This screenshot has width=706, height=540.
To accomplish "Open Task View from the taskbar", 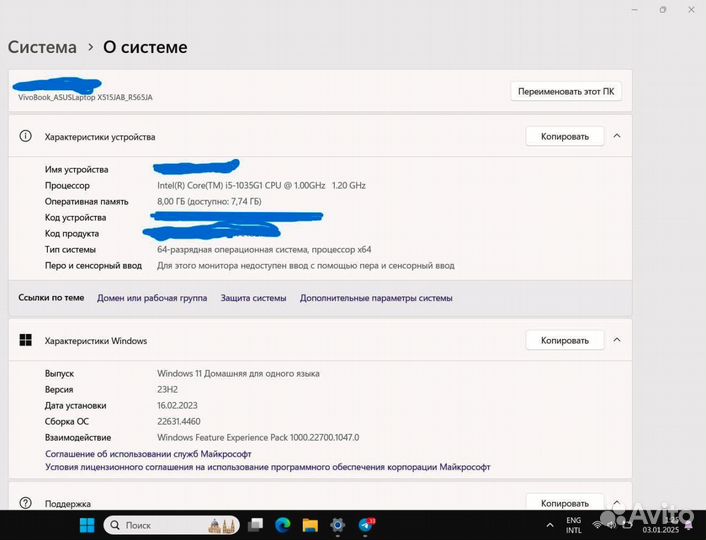I will 256,525.
